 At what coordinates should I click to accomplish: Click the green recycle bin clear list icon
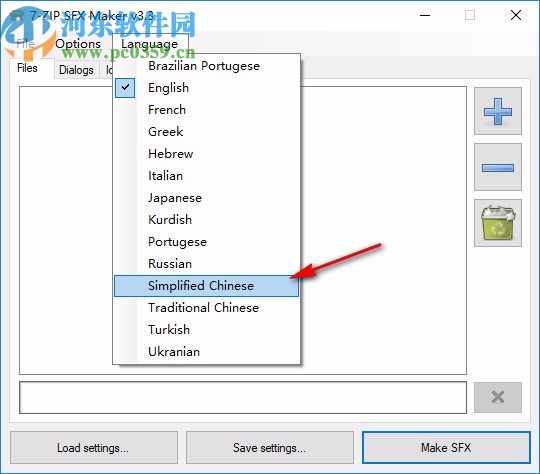coord(498,223)
